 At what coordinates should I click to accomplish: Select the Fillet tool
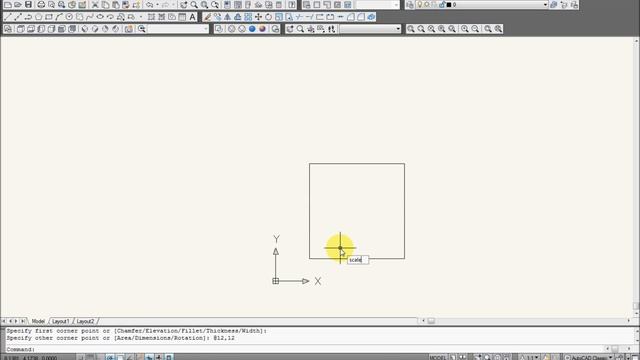click(x=361, y=17)
